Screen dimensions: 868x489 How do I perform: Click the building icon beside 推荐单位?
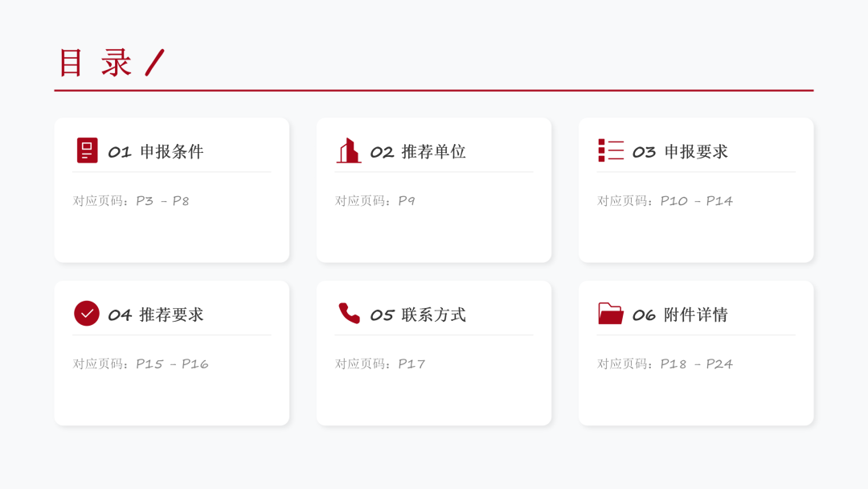coord(348,150)
